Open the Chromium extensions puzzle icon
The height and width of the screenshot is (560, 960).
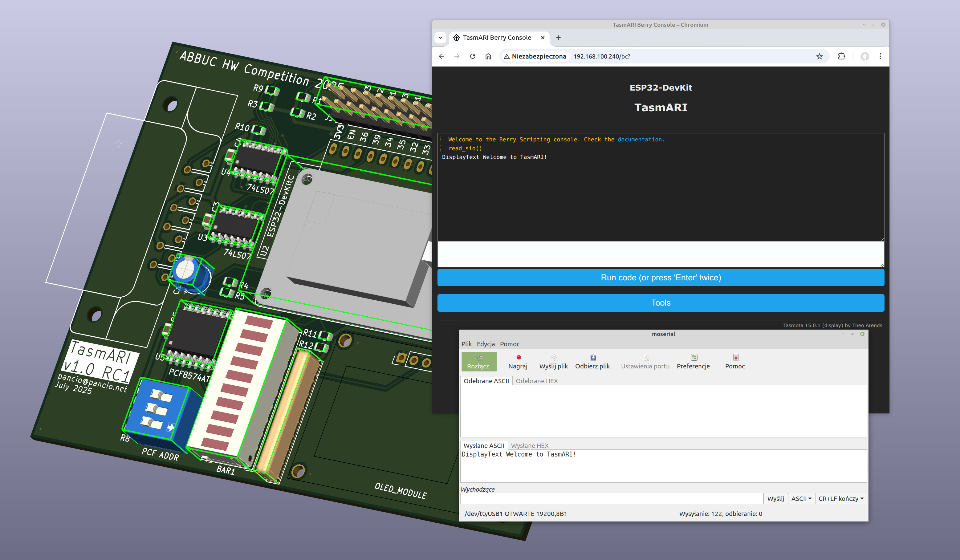(841, 56)
